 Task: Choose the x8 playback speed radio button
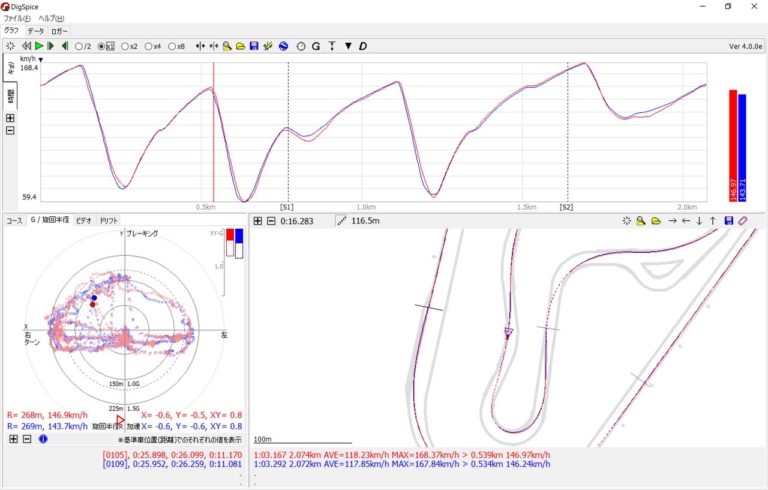click(x=172, y=46)
